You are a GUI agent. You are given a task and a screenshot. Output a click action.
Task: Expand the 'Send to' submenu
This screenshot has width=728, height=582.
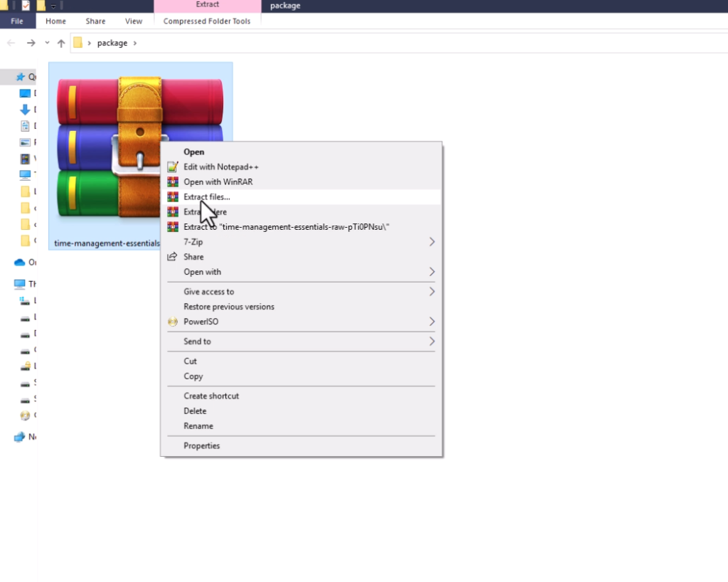point(432,342)
